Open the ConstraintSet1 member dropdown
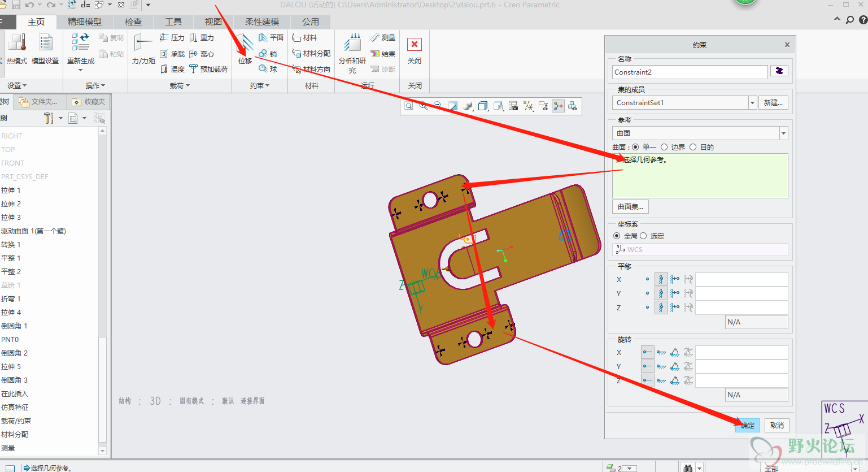The height and width of the screenshot is (472, 868). (752, 102)
